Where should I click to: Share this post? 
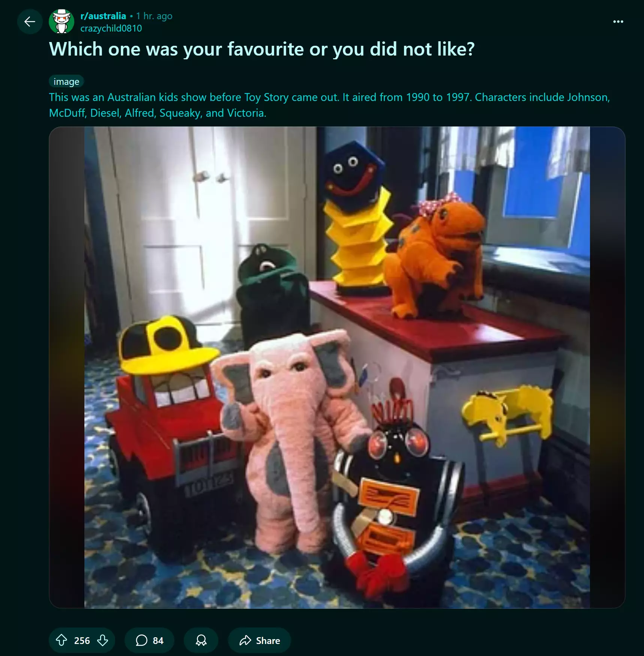(x=260, y=640)
